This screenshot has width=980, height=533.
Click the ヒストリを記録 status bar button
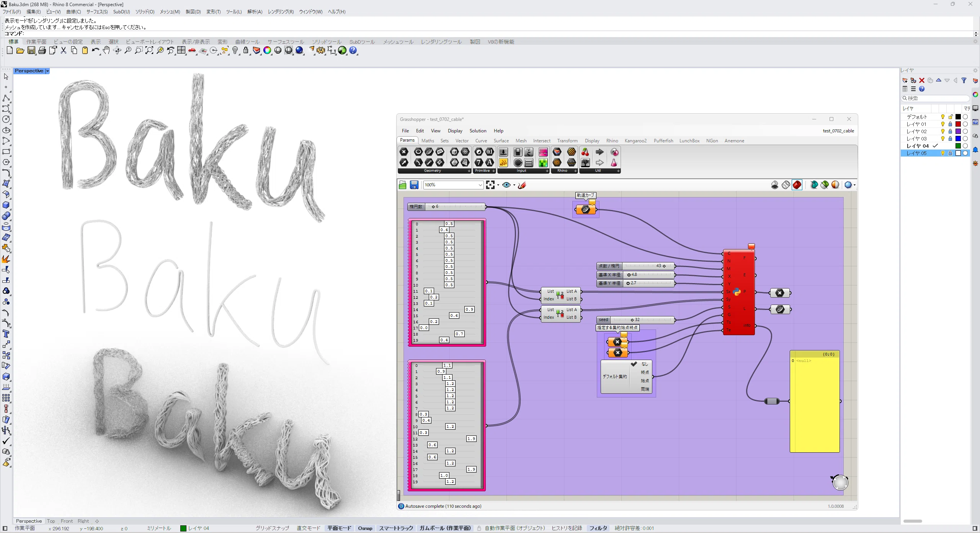[x=567, y=528]
